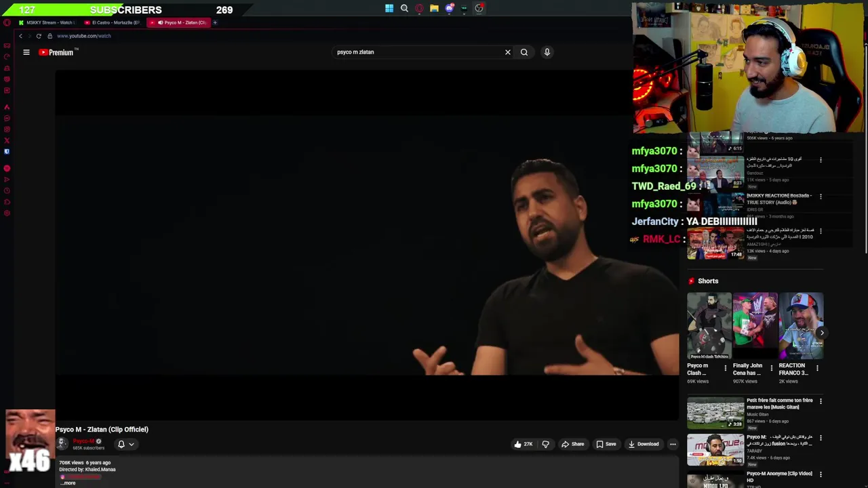Open the three-dot more actions menu under video
This screenshot has width=868, height=488.
(x=673, y=445)
